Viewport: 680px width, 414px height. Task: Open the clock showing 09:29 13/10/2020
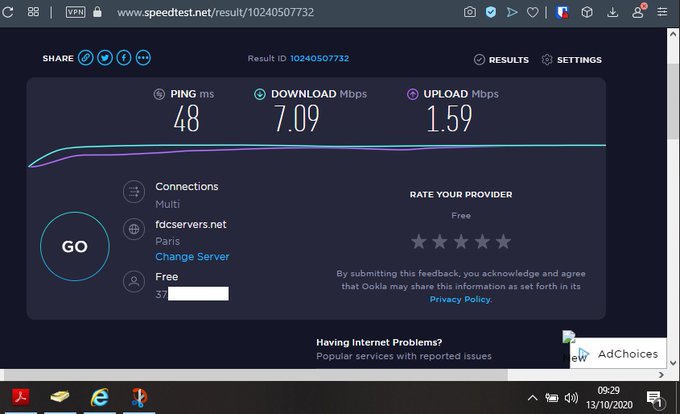click(x=609, y=398)
